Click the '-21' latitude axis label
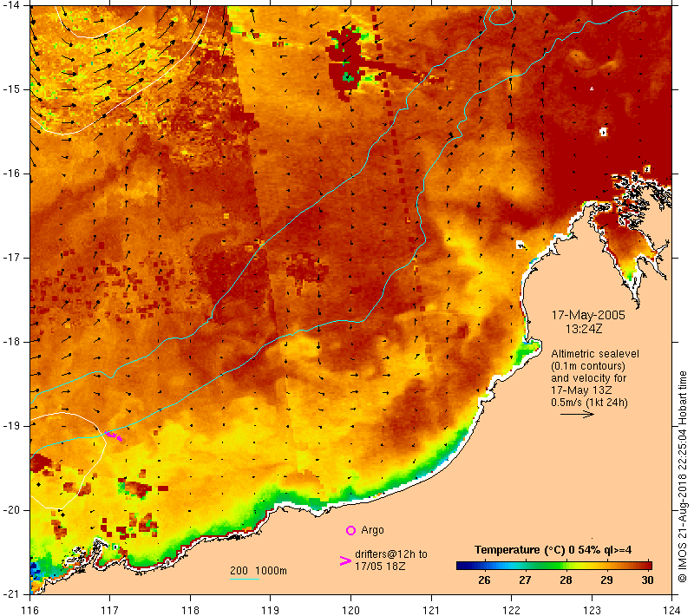694x616 pixels. 11,593
